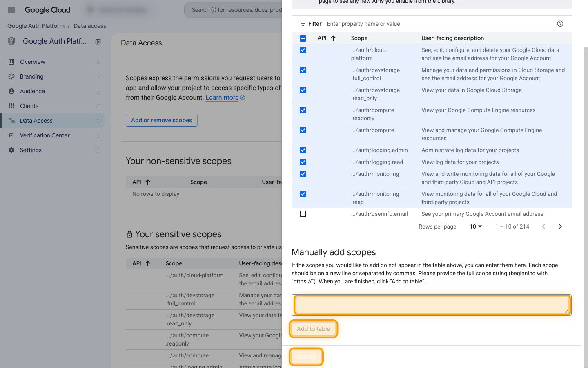
Task: Click the Clients grid icon
Action: (x=11, y=106)
